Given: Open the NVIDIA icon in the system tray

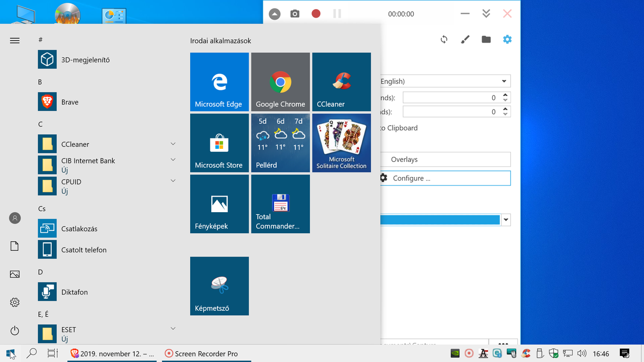Looking at the screenshot, I should pyautogui.click(x=455, y=353).
